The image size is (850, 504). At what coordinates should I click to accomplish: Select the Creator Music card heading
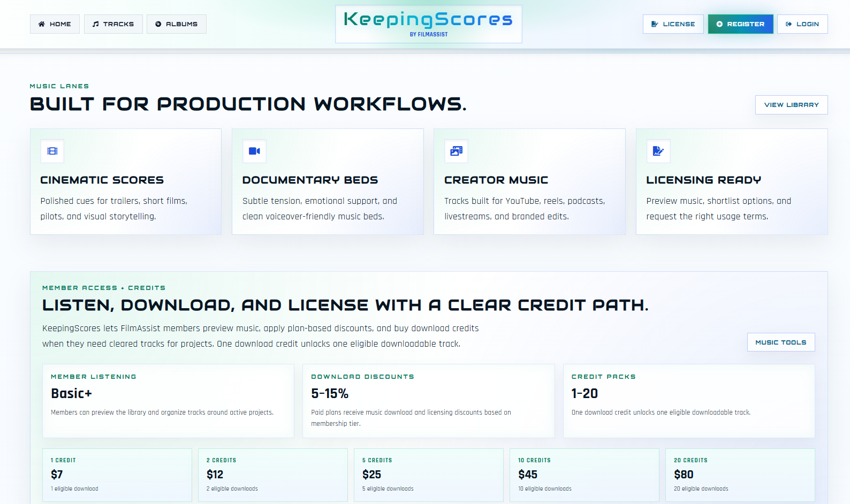pos(496,180)
